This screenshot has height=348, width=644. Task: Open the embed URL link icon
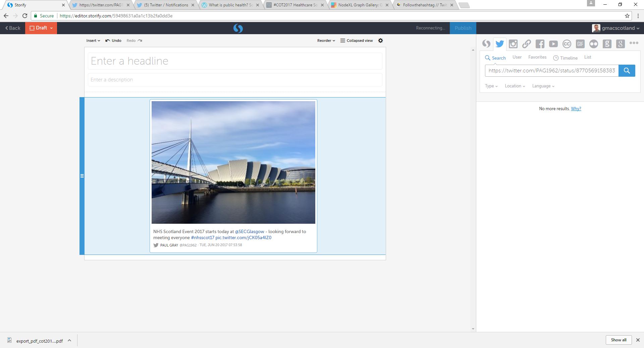[x=526, y=44]
